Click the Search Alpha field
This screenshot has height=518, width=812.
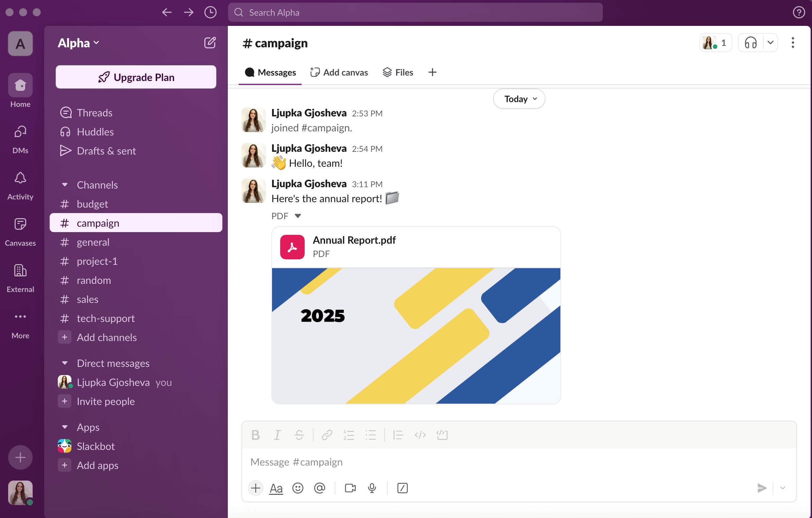(x=415, y=13)
